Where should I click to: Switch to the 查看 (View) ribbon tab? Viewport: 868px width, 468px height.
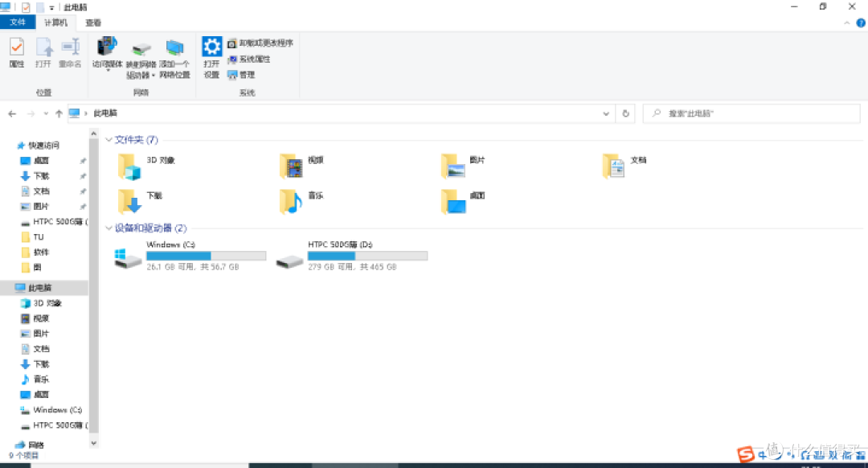93,23
